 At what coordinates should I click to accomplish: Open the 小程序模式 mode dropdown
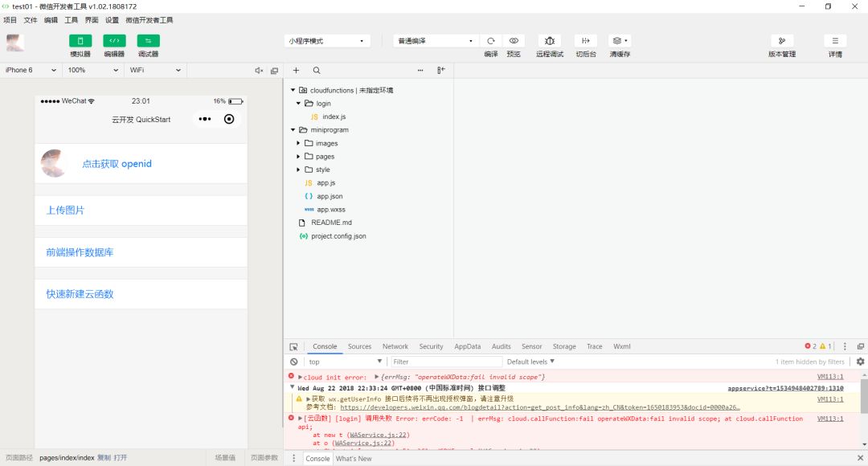[x=326, y=41]
